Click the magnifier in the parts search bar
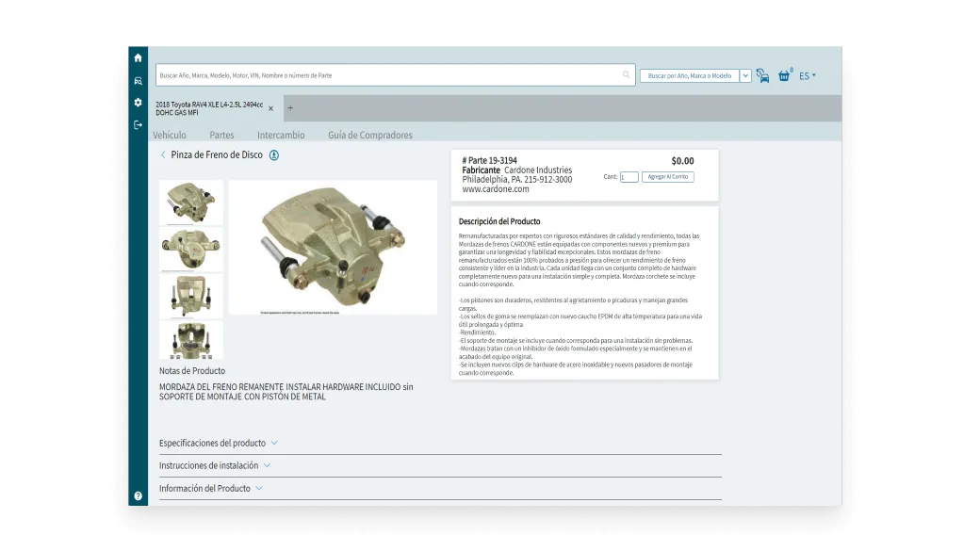This screenshot has width=980, height=551. pos(624,74)
